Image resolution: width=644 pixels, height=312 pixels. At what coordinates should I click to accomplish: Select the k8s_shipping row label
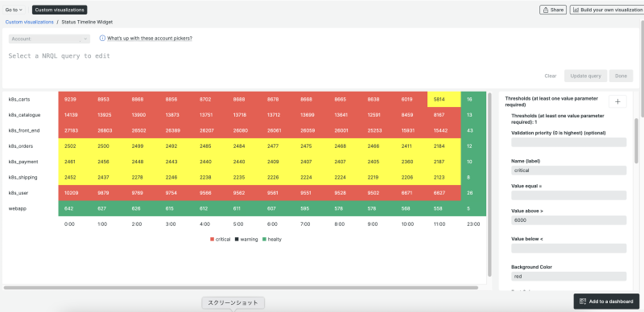click(23, 178)
